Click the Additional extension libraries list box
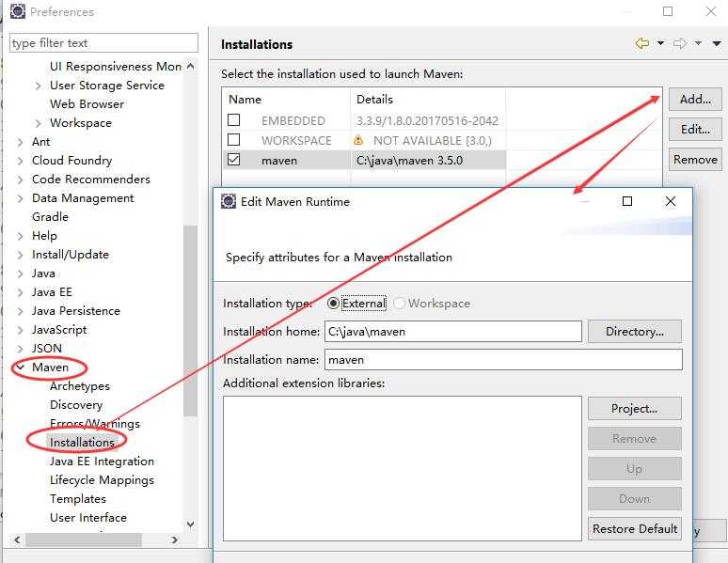 pos(402,468)
